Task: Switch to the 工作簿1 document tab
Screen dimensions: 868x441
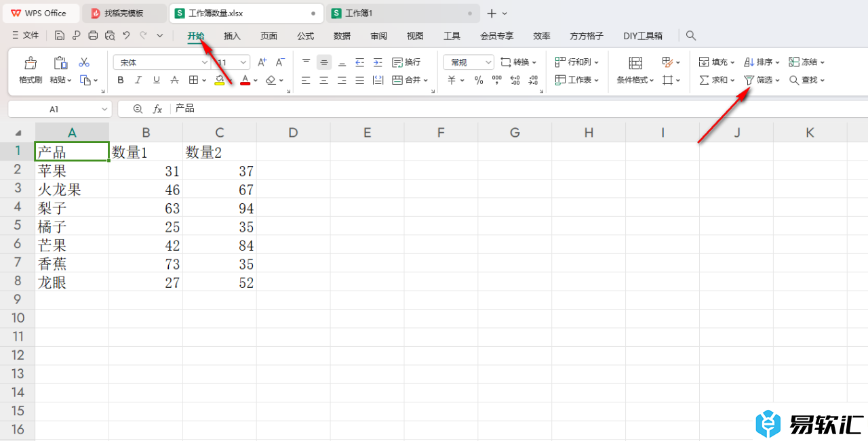Action: click(x=403, y=13)
